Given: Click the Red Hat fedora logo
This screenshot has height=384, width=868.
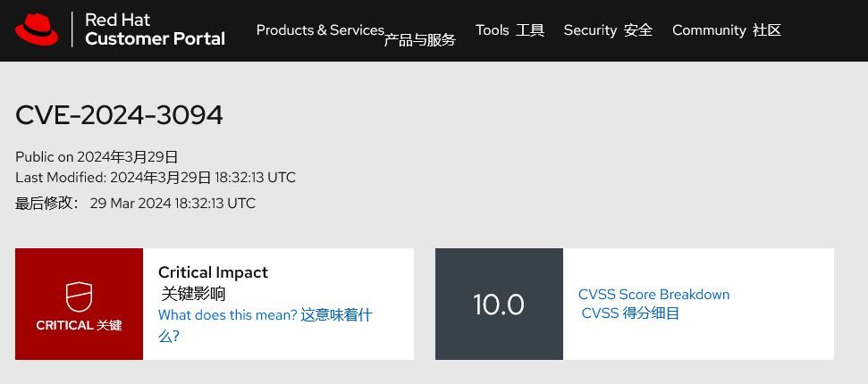Looking at the screenshot, I should coord(37,29).
